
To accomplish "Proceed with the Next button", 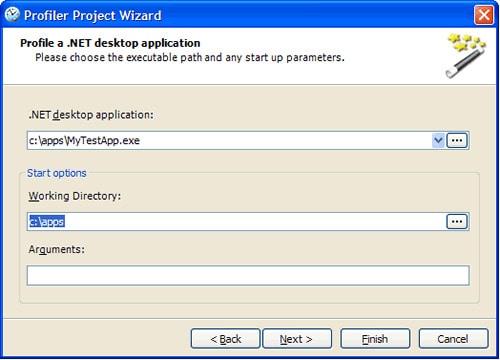I will (297, 339).
